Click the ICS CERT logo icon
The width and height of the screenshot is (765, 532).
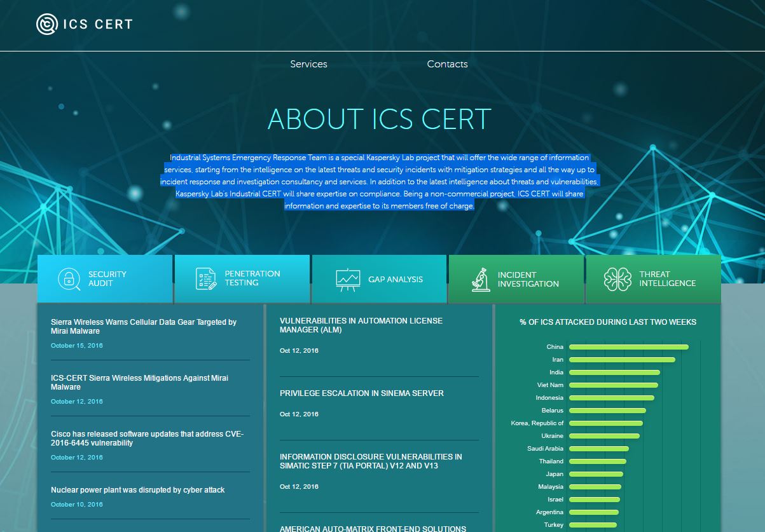[x=46, y=24]
